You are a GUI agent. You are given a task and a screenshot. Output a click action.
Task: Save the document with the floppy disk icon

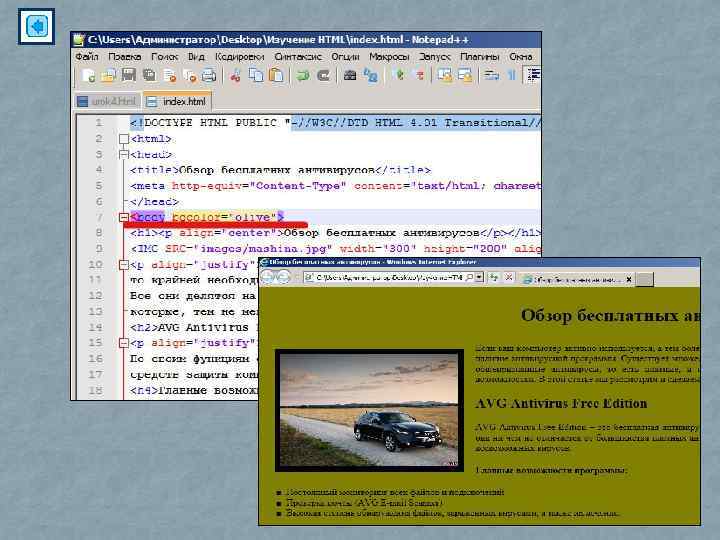[x=129, y=75]
